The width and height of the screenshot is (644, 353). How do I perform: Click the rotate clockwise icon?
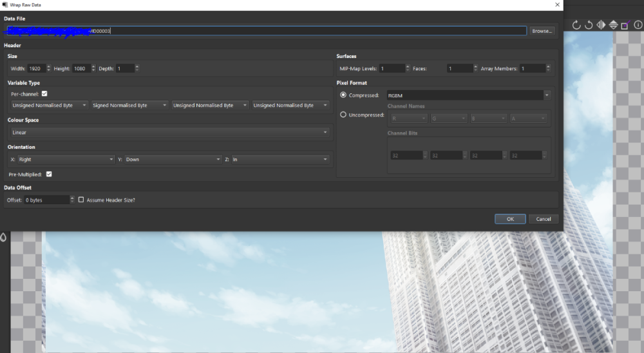pos(576,25)
